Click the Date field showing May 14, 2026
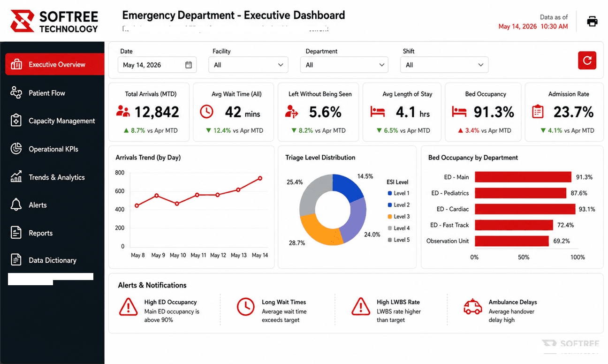Screen dimensions: 608x364 point(157,65)
